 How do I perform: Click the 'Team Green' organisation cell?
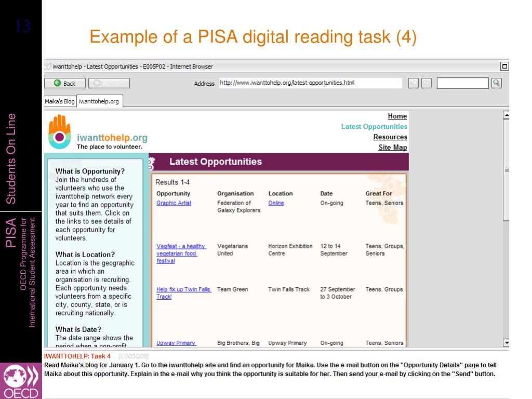click(x=232, y=289)
